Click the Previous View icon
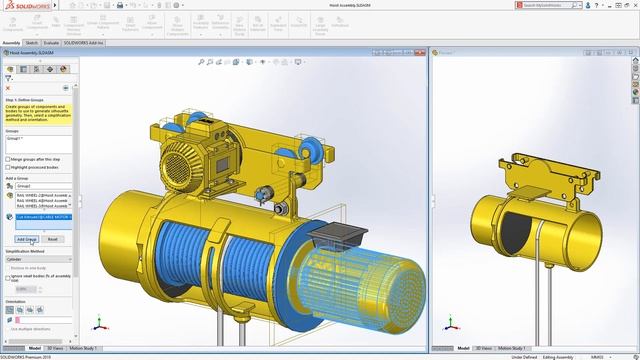The image size is (640, 360). pos(219,62)
